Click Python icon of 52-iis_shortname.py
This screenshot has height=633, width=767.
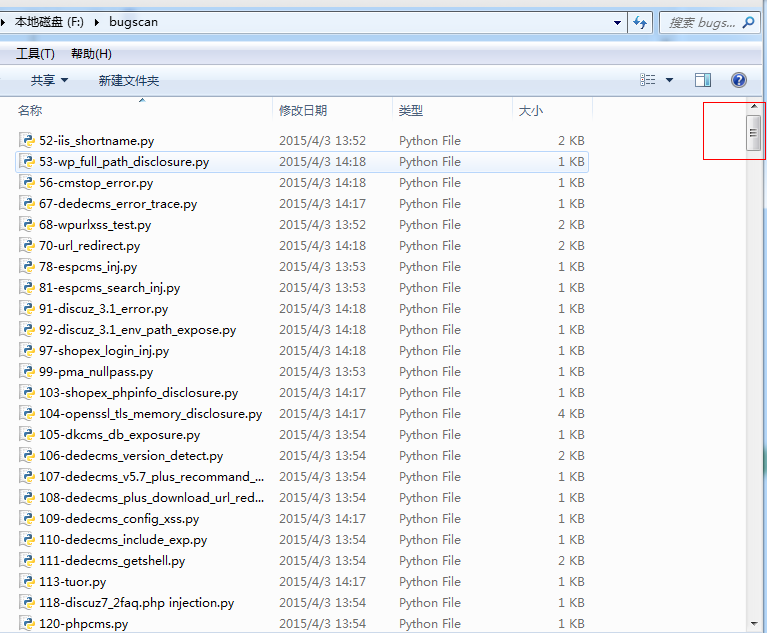coord(27,140)
